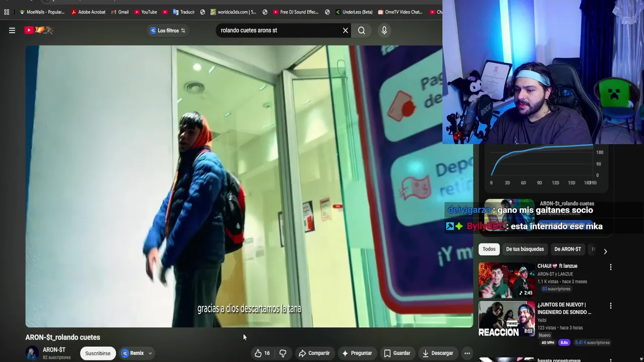Select the De tus búsquedas chip

pos(525,249)
